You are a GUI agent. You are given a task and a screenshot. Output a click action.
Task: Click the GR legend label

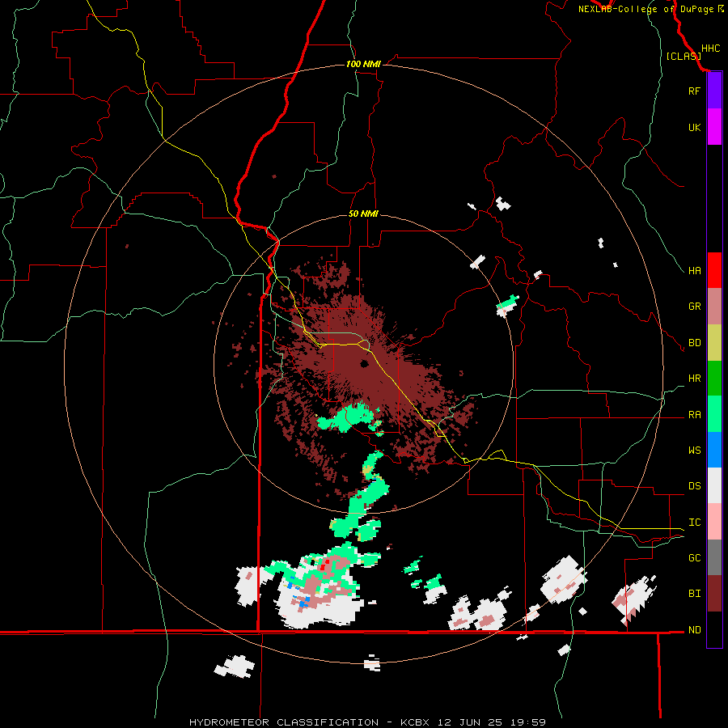tap(694, 307)
